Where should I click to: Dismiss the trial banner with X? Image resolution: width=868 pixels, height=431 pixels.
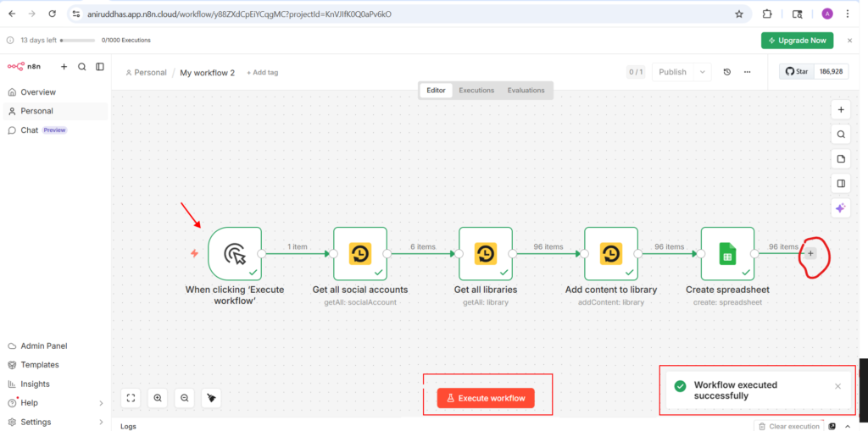(x=849, y=41)
